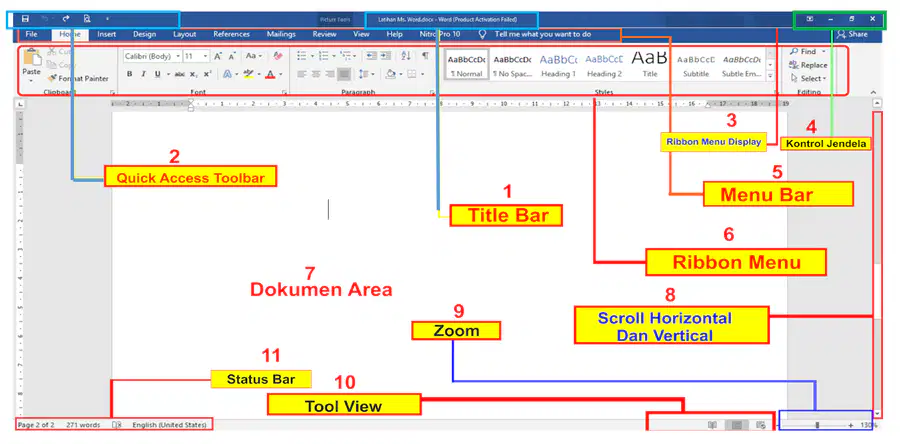Switch to the References tab
Viewport: 900px width, 444px height.
(x=231, y=34)
